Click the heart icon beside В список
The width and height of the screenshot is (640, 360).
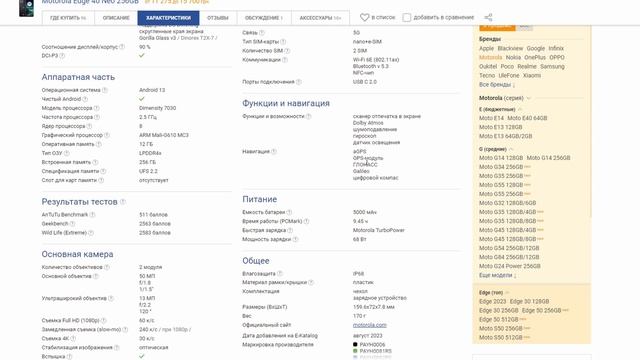tap(364, 18)
